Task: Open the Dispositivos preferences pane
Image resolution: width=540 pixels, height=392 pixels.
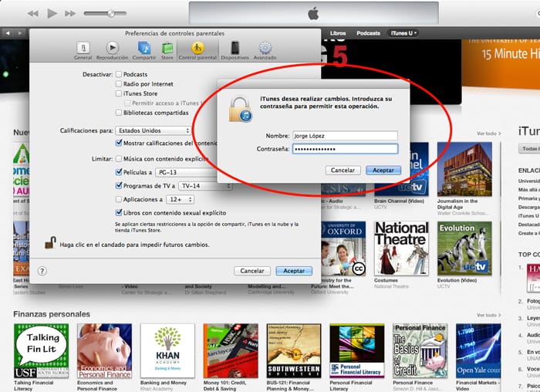Action: click(x=235, y=51)
